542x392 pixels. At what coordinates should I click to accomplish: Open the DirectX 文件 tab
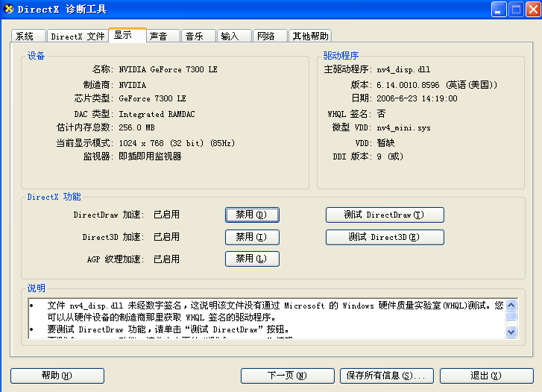[78, 36]
